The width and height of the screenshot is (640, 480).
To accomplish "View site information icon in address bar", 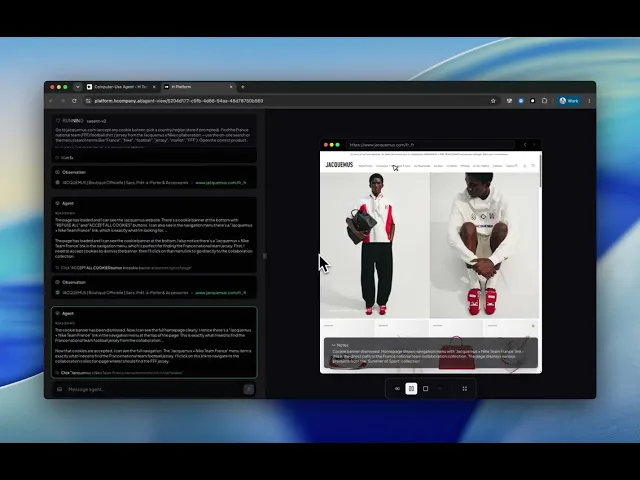I will click(88, 101).
